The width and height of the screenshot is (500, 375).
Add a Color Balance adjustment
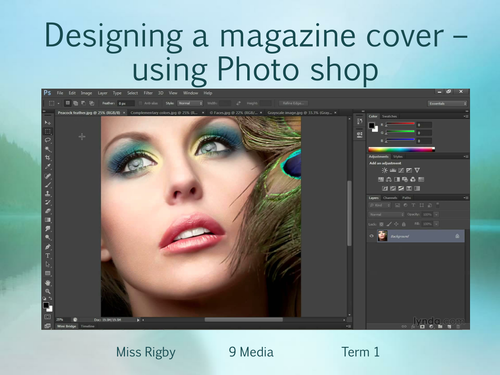(x=389, y=179)
